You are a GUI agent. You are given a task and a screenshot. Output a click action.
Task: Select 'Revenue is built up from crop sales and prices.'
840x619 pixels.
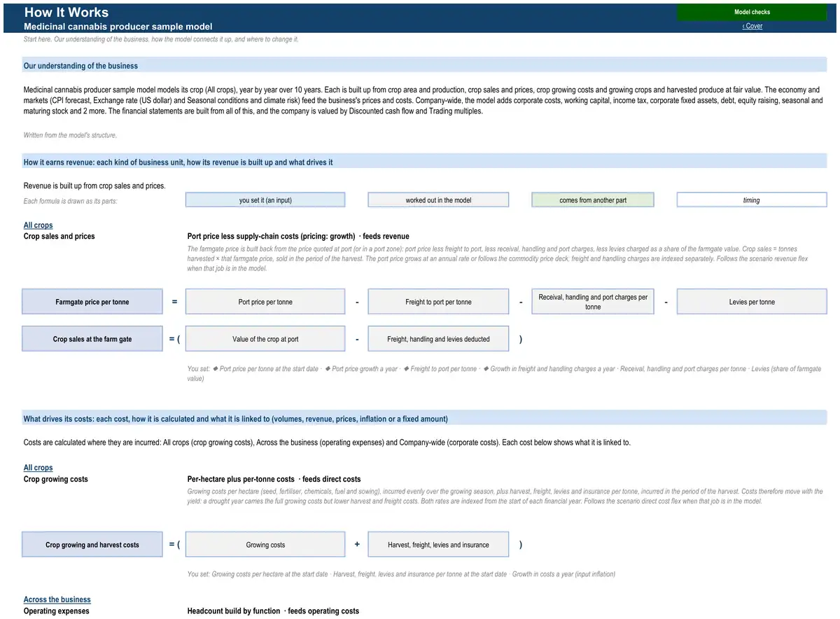94,186
